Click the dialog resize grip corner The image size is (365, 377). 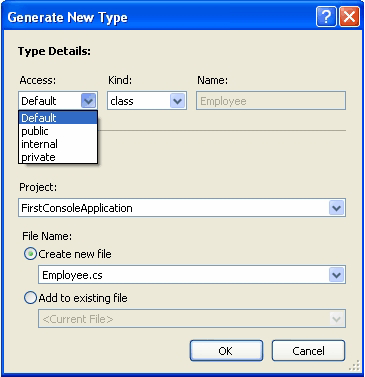355,365
